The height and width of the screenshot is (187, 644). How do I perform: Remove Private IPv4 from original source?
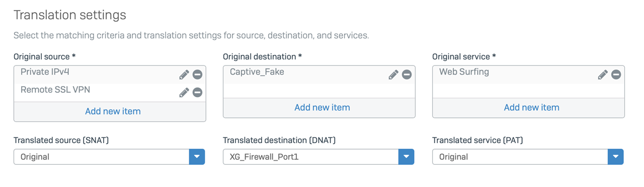point(198,75)
